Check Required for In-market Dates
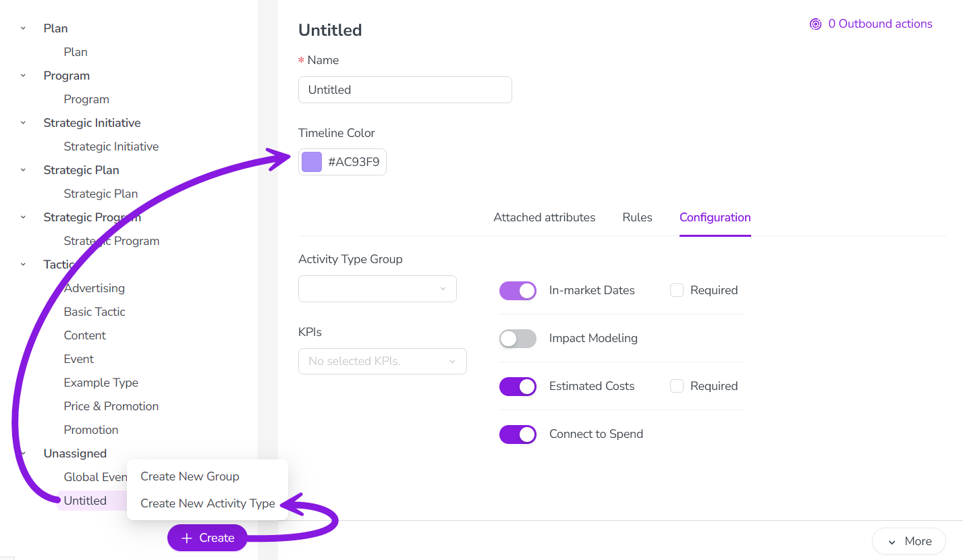This screenshot has height=560, width=963. [x=677, y=290]
